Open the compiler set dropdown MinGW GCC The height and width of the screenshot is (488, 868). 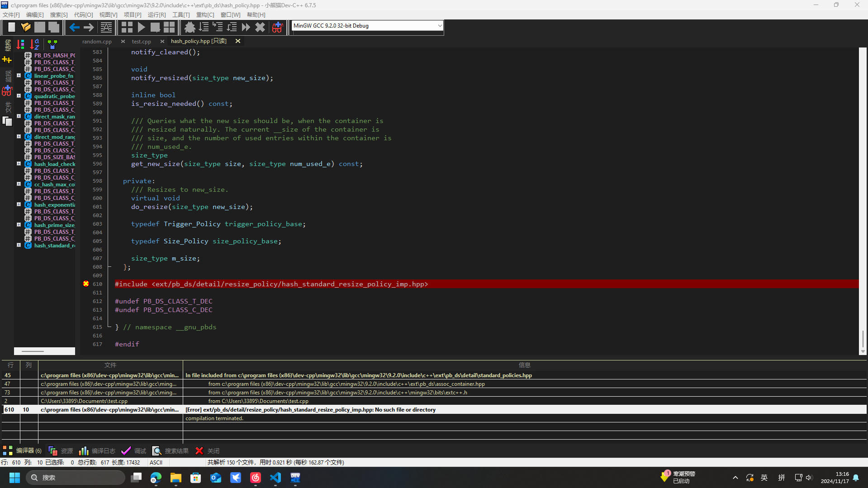pyautogui.click(x=367, y=26)
